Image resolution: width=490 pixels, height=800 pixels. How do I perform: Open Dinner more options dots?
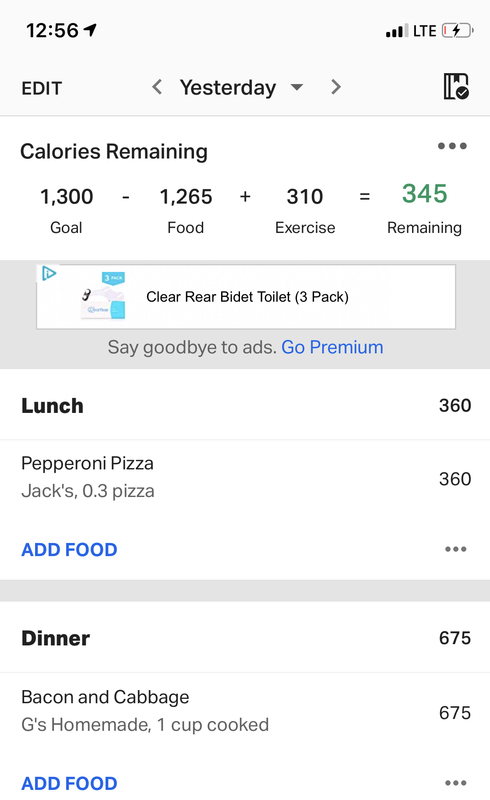click(x=456, y=783)
